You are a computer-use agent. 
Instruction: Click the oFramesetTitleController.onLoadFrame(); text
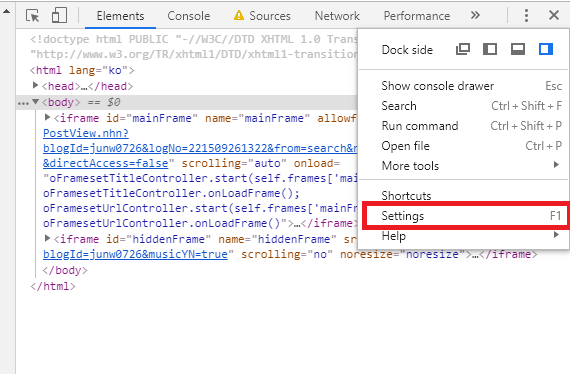pyautogui.click(x=171, y=193)
